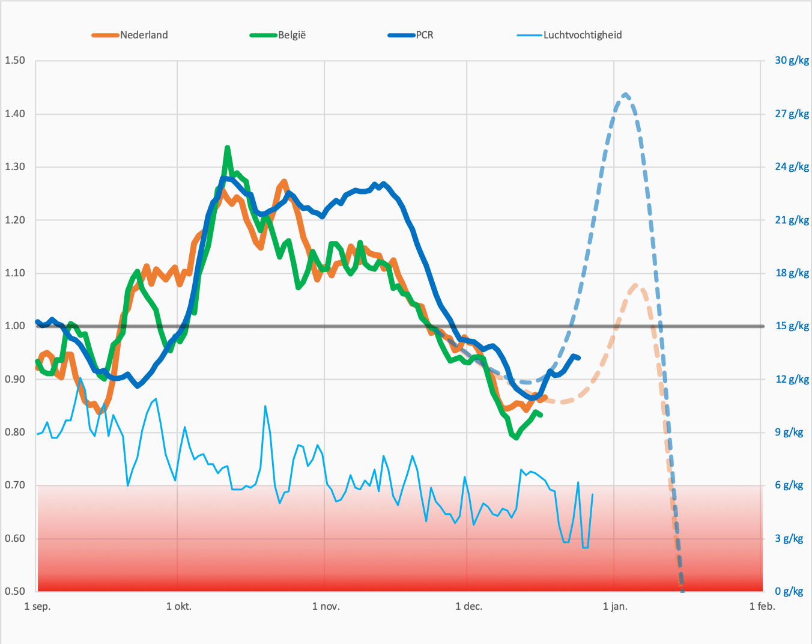The image size is (812, 644).
Task: Click the 1 jan. axis label
Action: click(x=615, y=606)
